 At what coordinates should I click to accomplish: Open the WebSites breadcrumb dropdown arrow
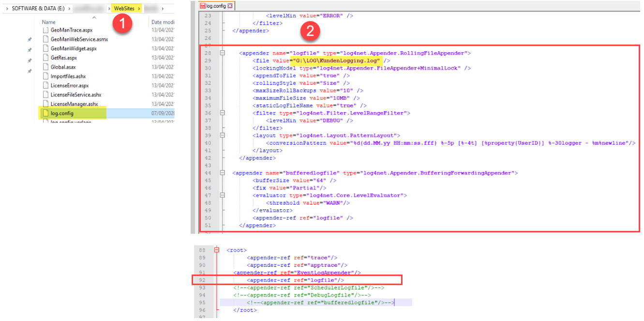[139, 8]
